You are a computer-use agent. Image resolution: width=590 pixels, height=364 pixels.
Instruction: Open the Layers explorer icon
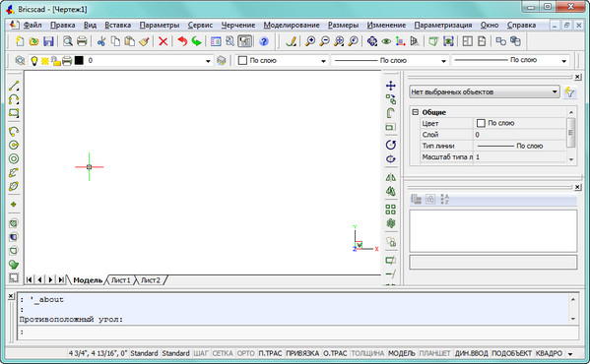[20, 60]
